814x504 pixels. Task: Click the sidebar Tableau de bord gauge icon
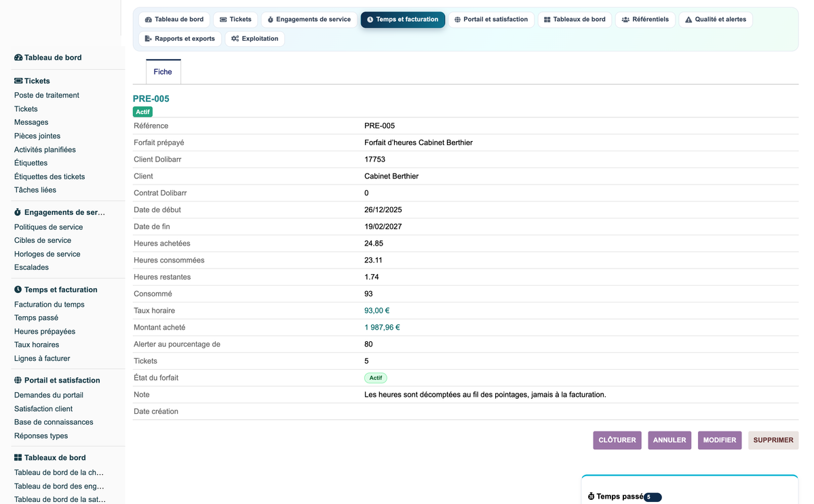(18, 58)
